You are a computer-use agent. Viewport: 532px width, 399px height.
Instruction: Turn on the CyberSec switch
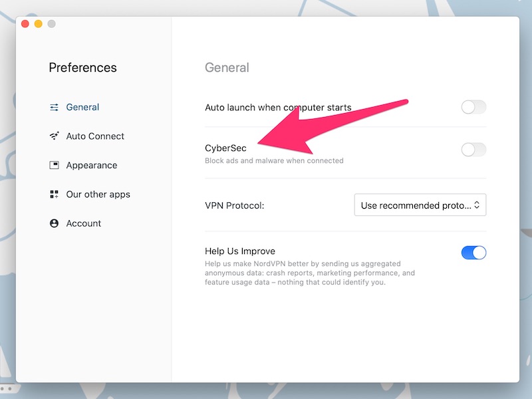pos(473,150)
